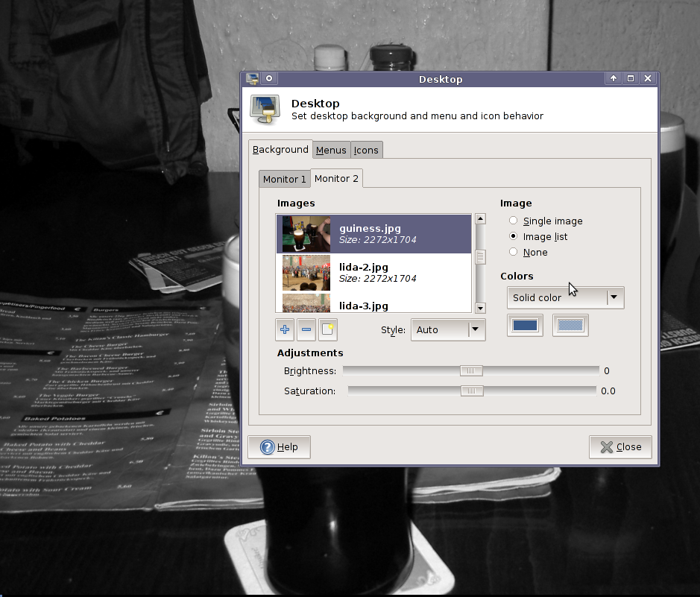Select the lida-2.jpg thumbnail
Viewport: 700px width, 597px height.
click(x=306, y=272)
